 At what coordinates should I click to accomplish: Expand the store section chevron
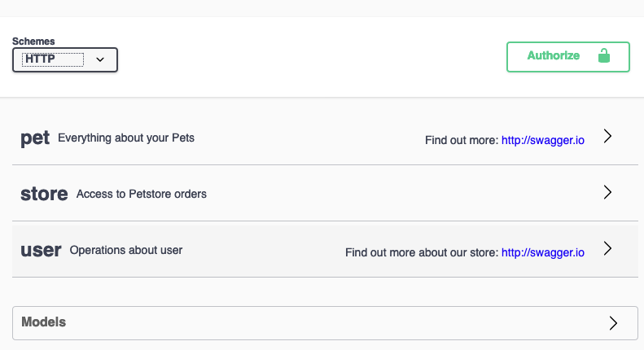point(608,192)
